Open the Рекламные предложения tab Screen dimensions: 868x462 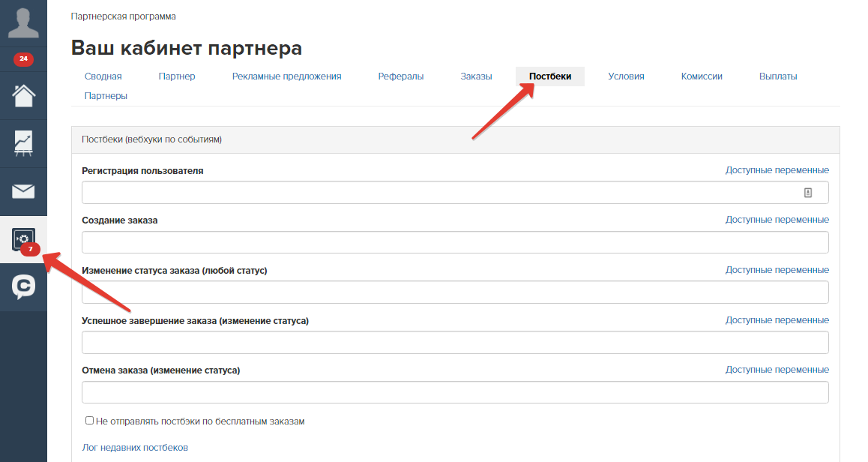click(287, 76)
